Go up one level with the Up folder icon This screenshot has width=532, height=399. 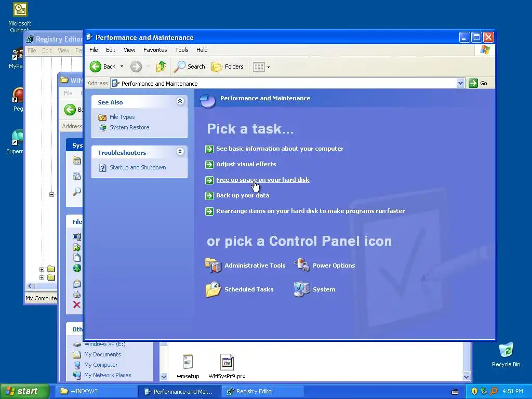pos(161,66)
